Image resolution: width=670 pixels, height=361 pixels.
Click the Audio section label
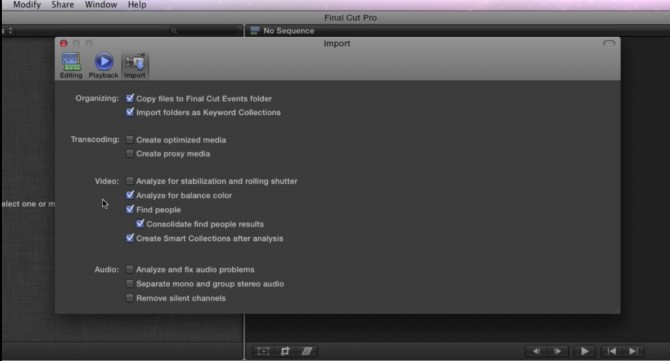(106, 270)
